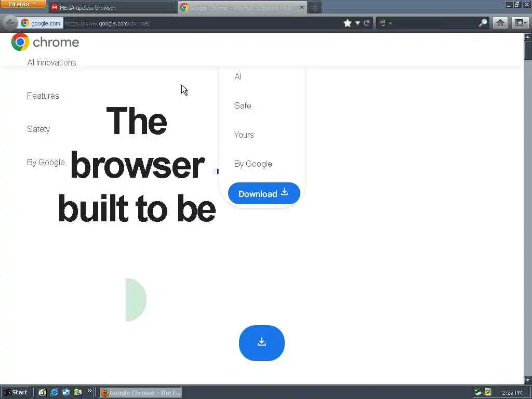Screen dimensions: 532x399
Task: Click the first quick launch icon
Action: point(42,392)
